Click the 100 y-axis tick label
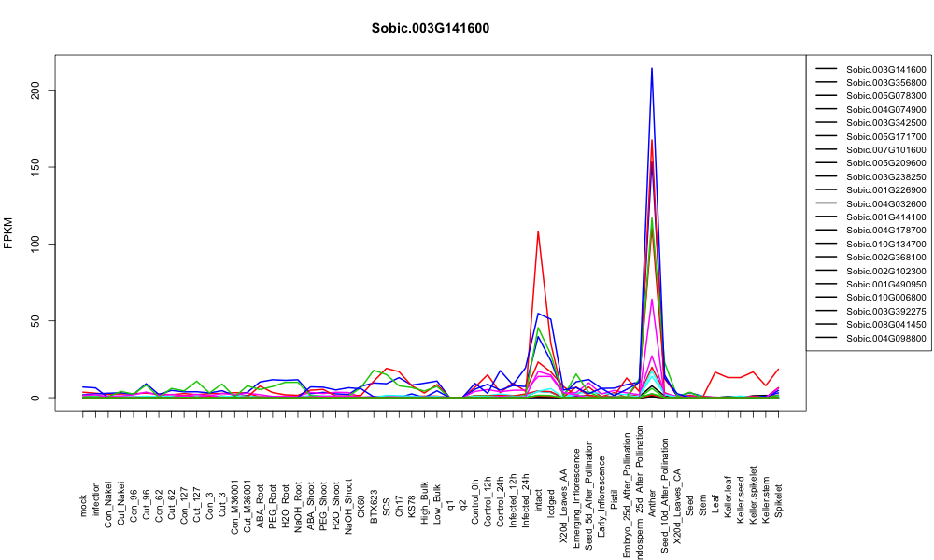The height and width of the screenshot is (560, 934). [x=36, y=244]
